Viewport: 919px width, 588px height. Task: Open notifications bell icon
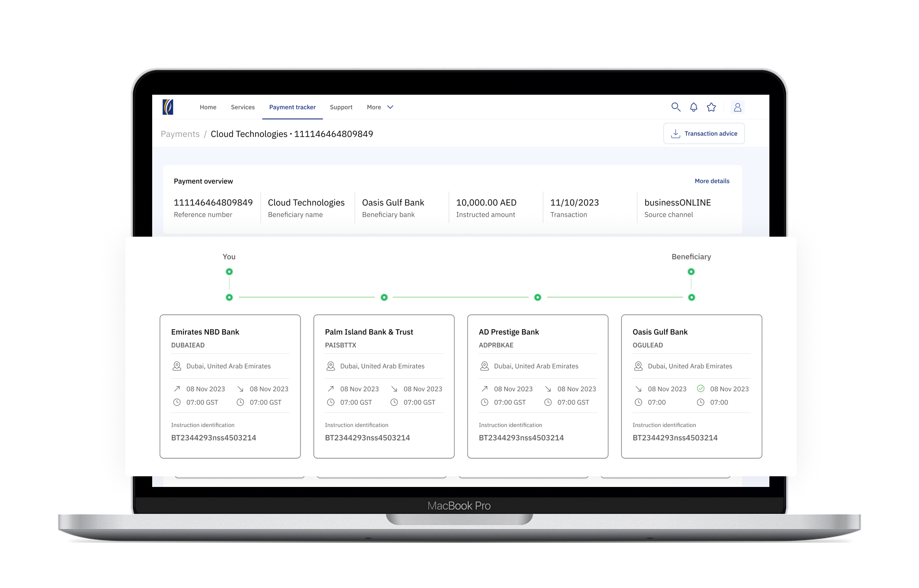pos(693,107)
